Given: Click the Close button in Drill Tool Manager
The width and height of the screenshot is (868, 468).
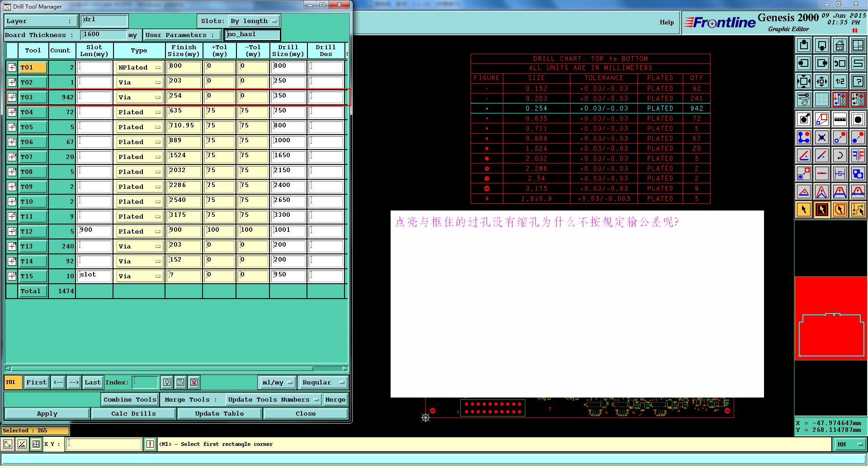Looking at the screenshot, I should [306, 414].
